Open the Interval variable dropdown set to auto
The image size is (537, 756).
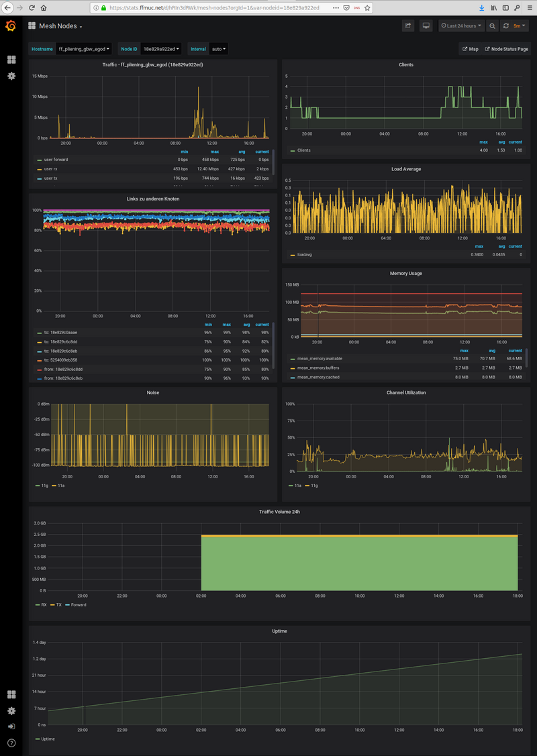click(218, 48)
